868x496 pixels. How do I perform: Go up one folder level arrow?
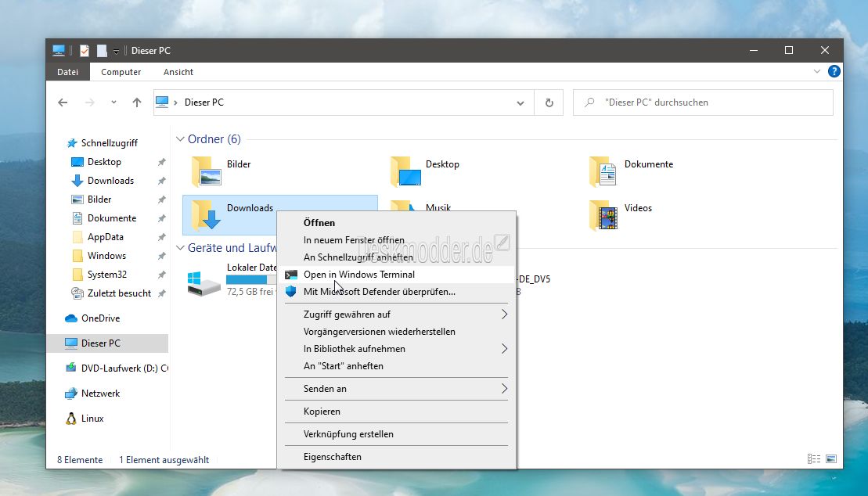pos(137,102)
